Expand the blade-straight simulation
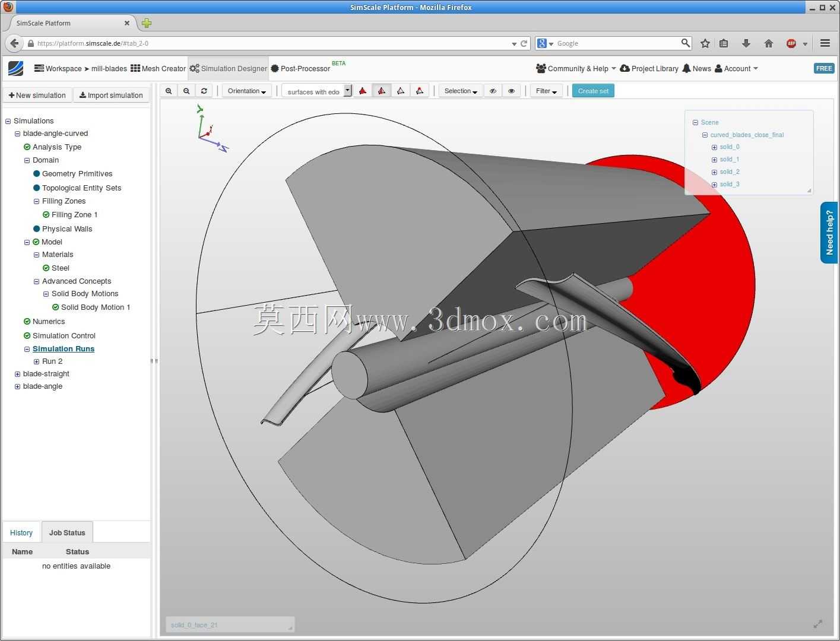Viewport: 840px width, 641px height. point(18,374)
